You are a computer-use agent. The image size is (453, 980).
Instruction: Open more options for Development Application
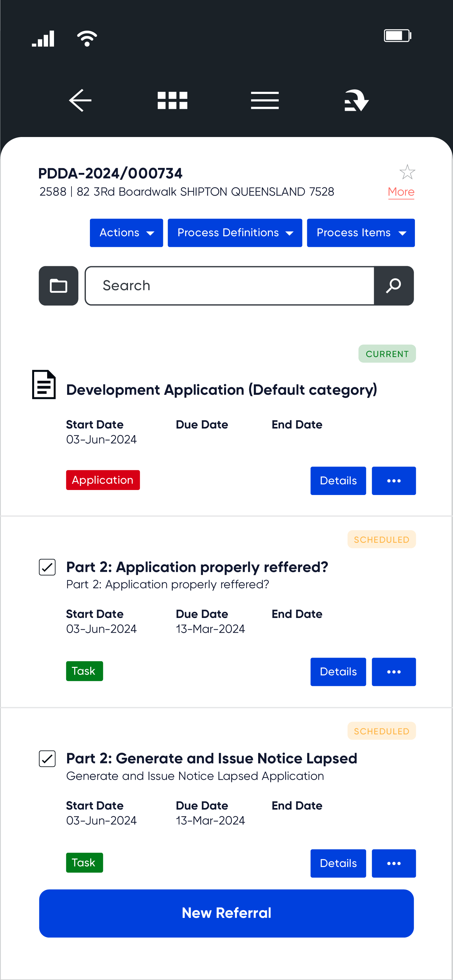[x=394, y=481]
